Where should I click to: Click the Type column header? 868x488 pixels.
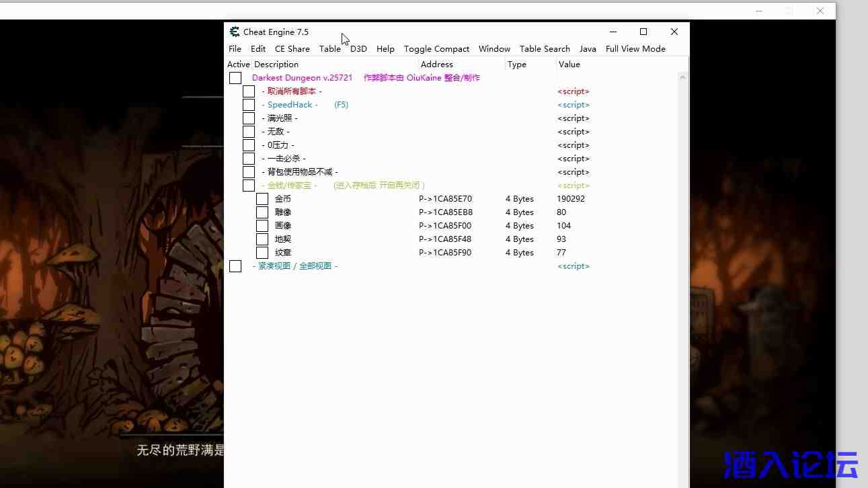coord(517,65)
